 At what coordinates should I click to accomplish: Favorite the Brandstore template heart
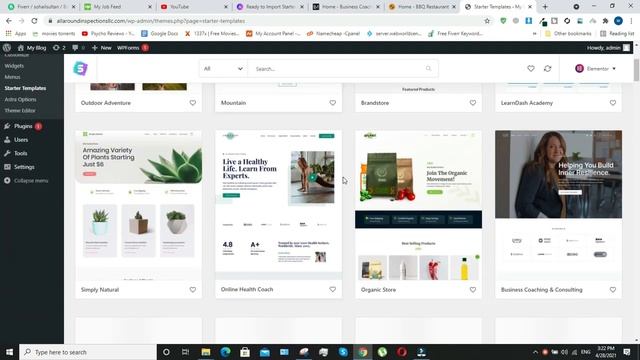pyautogui.click(x=473, y=103)
